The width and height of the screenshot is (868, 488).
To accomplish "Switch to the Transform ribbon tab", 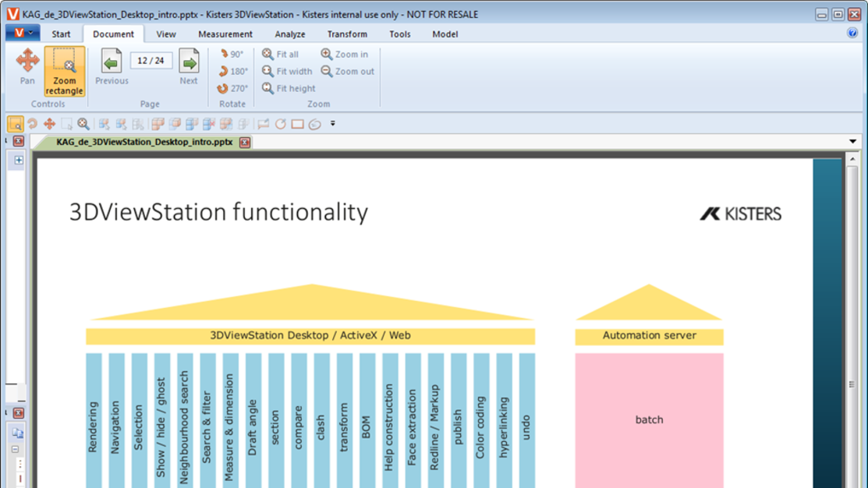I will [x=347, y=34].
